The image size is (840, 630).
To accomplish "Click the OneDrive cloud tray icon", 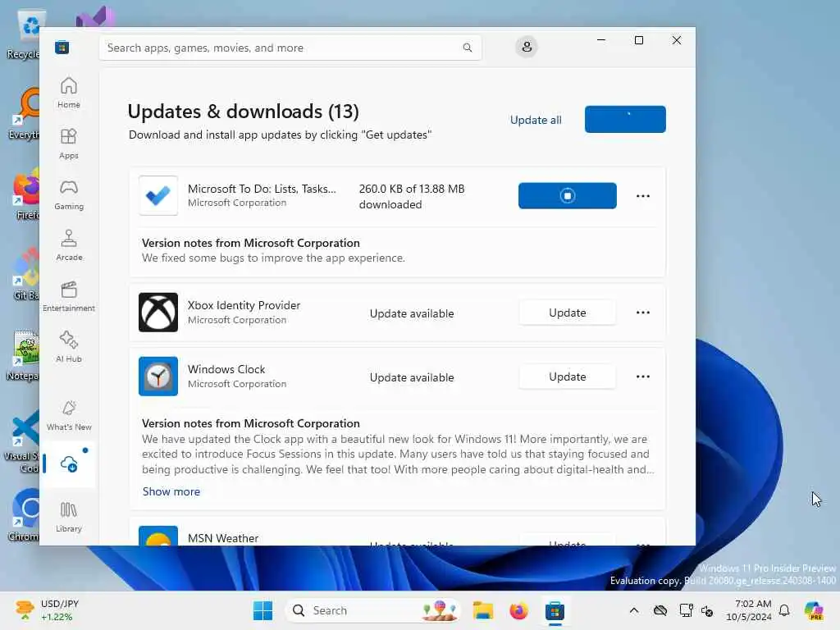I will click(660, 610).
